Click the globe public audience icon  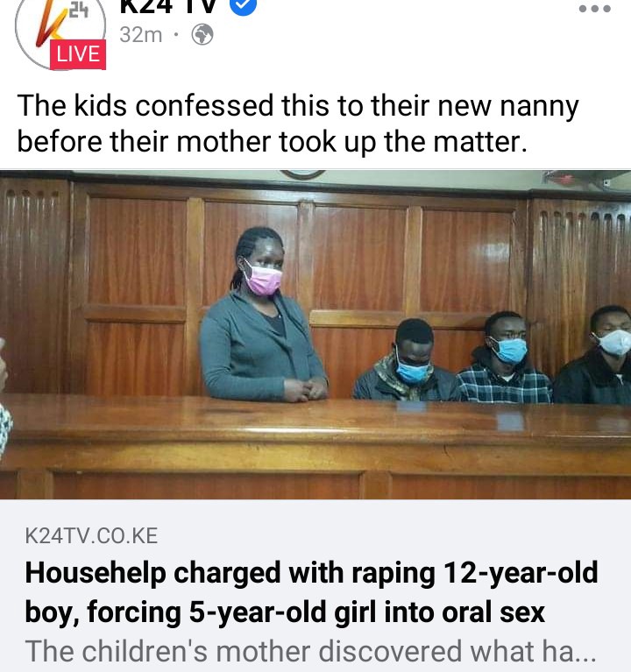[202, 35]
